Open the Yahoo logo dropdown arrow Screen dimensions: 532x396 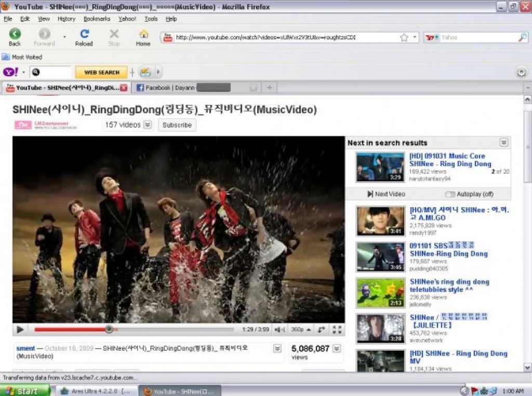click(x=23, y=72)
